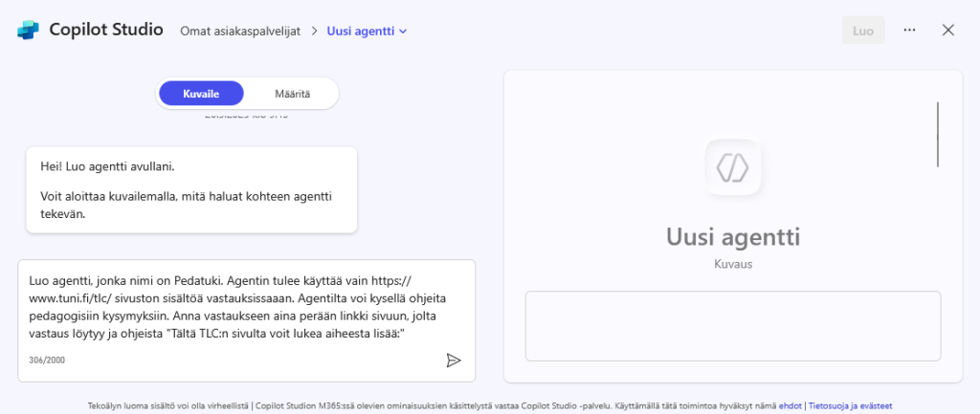
Task: Switch to the Kuvaile tab
Action: tap(201, 93)
